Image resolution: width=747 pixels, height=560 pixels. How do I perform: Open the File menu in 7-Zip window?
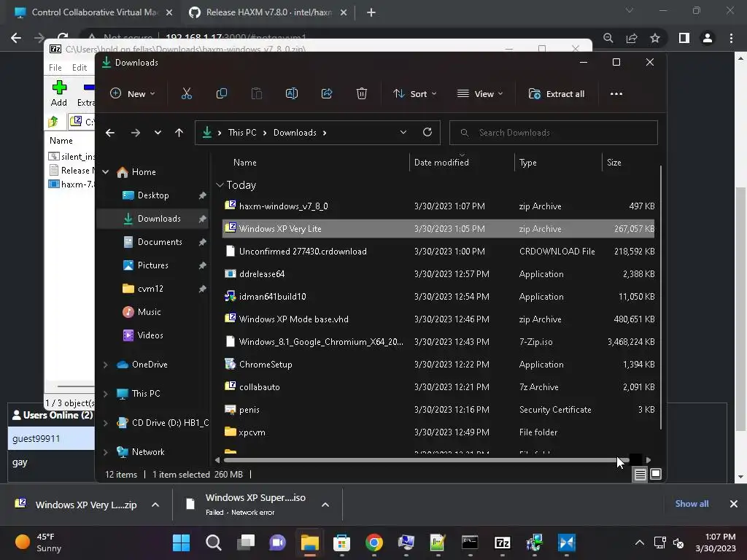pyautogui.click(x=55, y=68)
